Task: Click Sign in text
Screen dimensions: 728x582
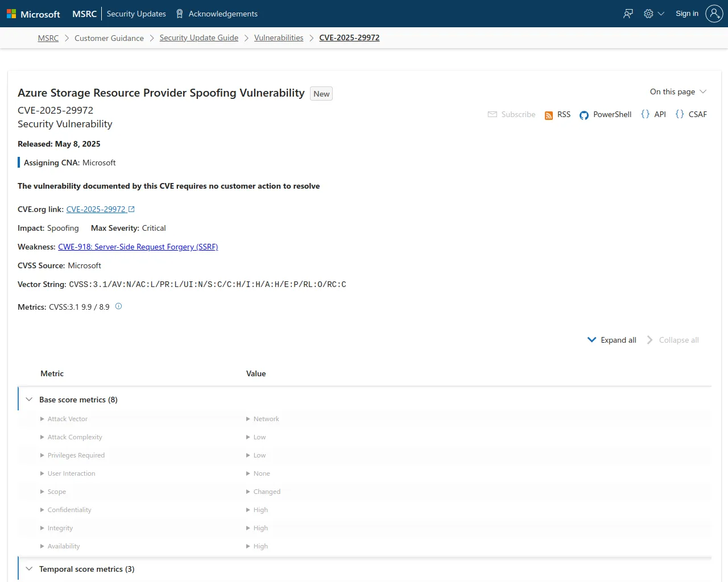Action: [687, 14]
